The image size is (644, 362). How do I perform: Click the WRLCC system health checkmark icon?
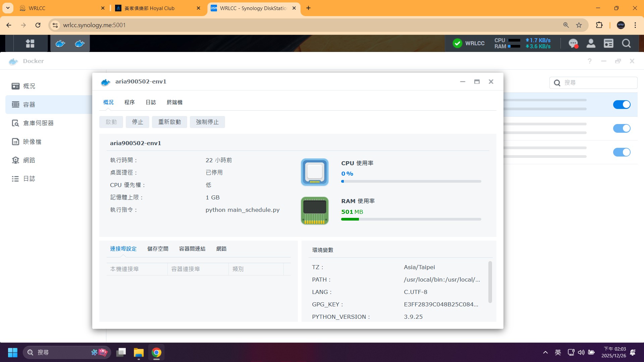pos(457,43)
